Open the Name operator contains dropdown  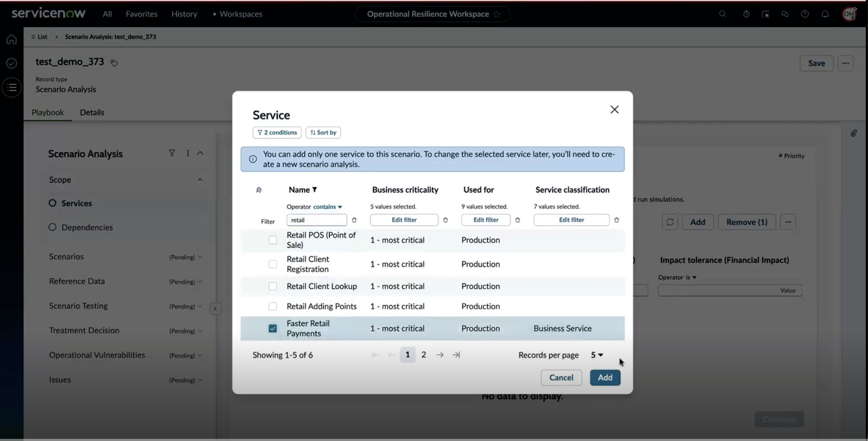pyautogui.click(x=328, y=207)
